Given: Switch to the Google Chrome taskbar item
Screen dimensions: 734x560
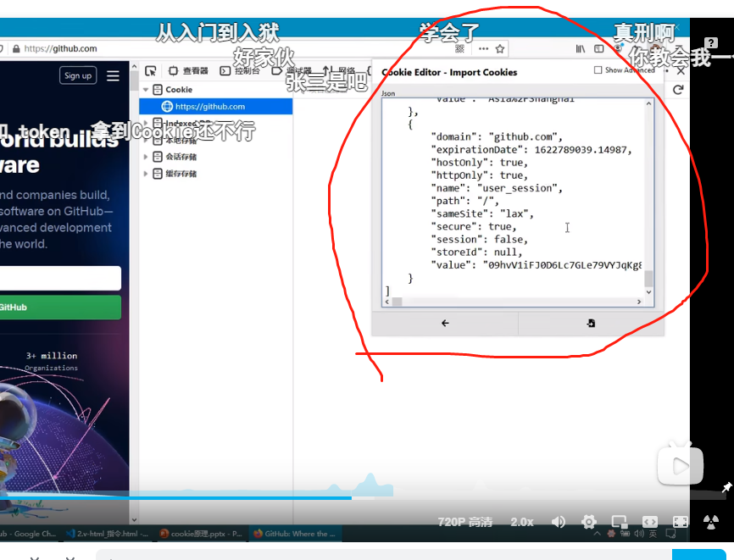Looking at the screenshot, I should (x=28, y=534).
